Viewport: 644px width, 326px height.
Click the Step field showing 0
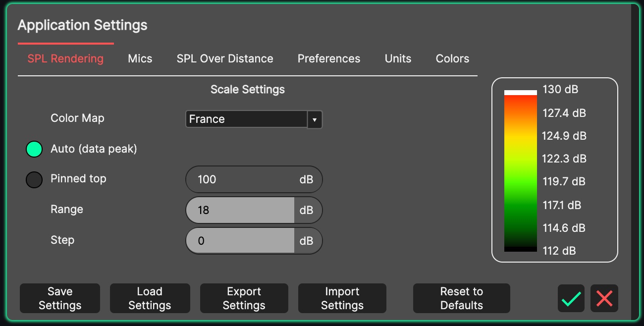[x=254, y=241]
